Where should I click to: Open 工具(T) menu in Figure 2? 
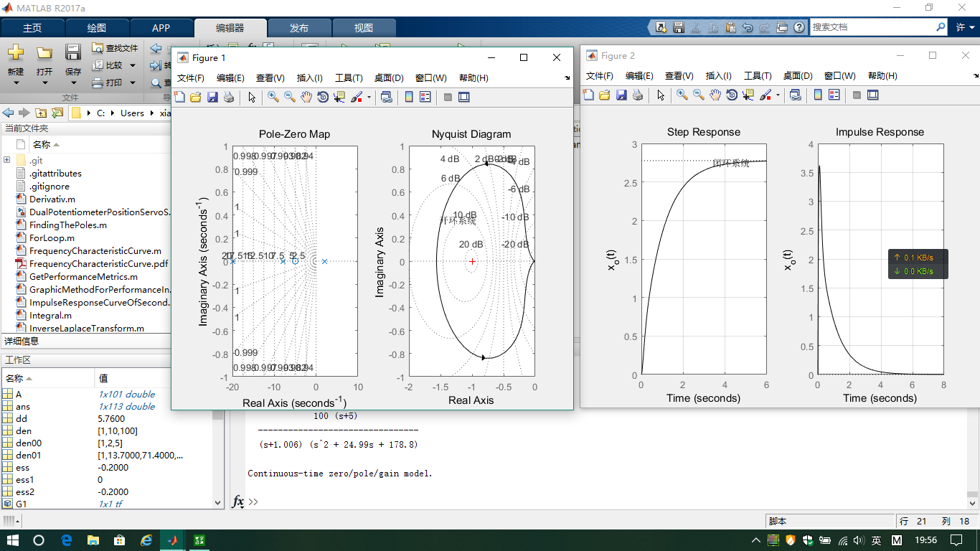click(758, 76)
